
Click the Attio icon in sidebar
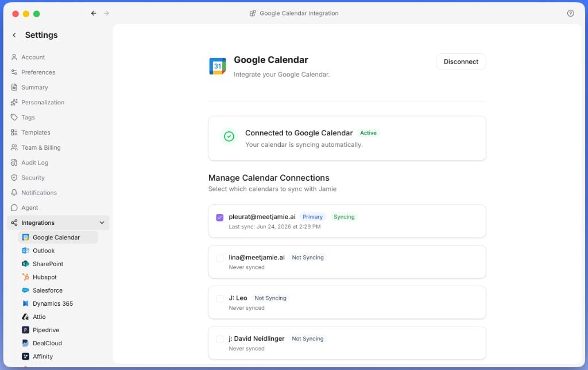click(x=25, y=317)
